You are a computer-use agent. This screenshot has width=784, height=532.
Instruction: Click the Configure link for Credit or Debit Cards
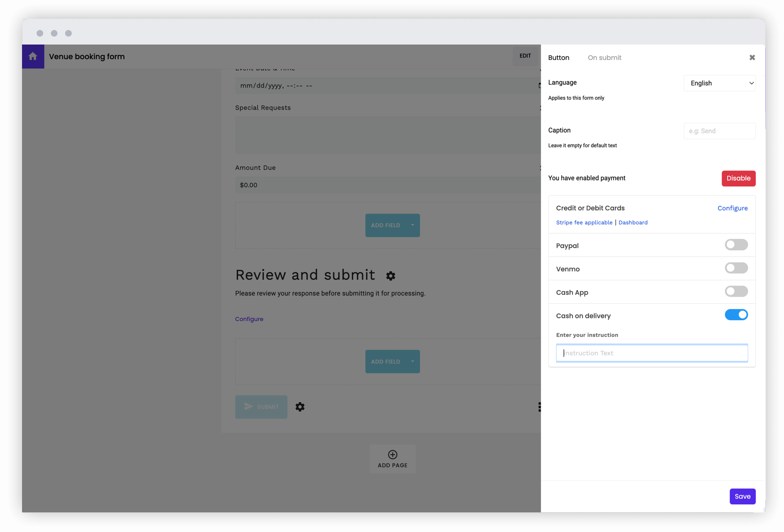point(732,208)
